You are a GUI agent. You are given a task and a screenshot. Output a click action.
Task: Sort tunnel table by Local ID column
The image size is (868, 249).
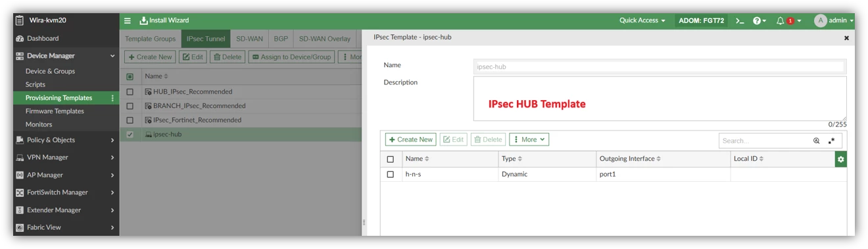pyautogui.click(x=748, y=159)
